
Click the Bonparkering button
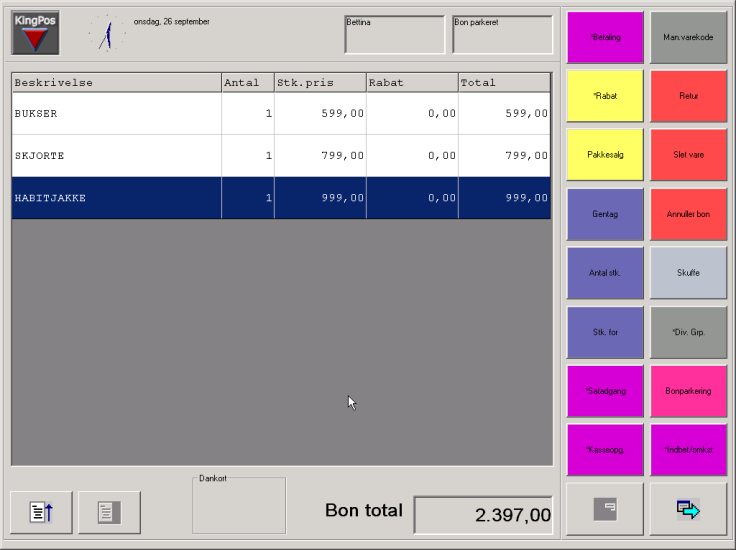coord(688,391)
